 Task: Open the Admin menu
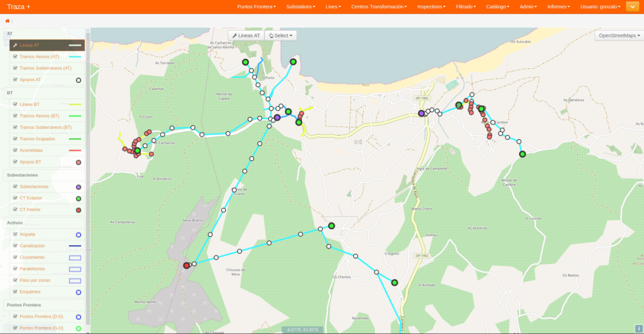528,6
